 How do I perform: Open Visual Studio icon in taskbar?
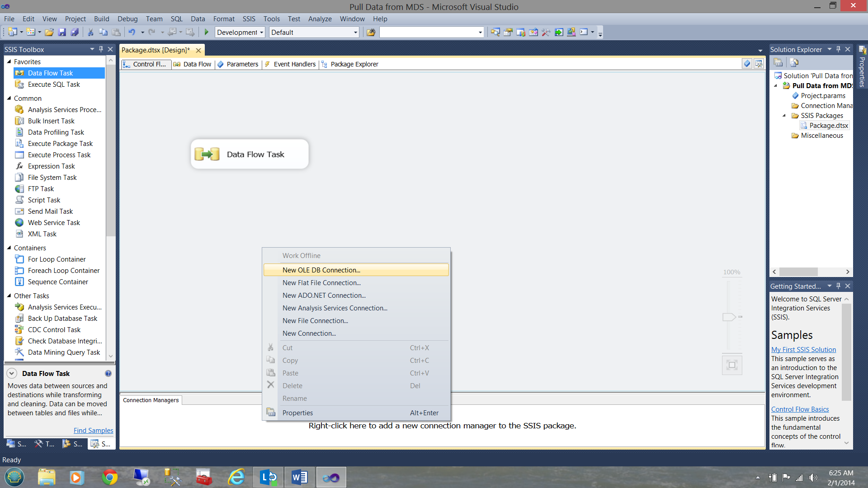[331, 477]
